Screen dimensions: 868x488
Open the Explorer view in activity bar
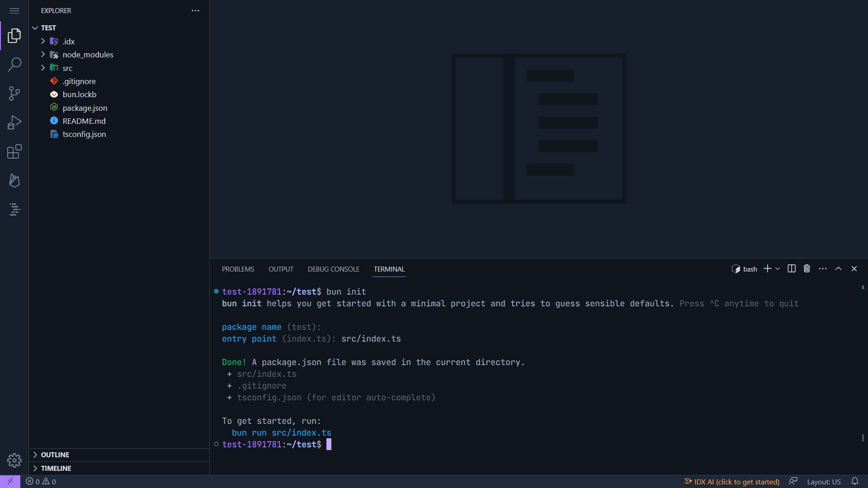tap(14, 36)
